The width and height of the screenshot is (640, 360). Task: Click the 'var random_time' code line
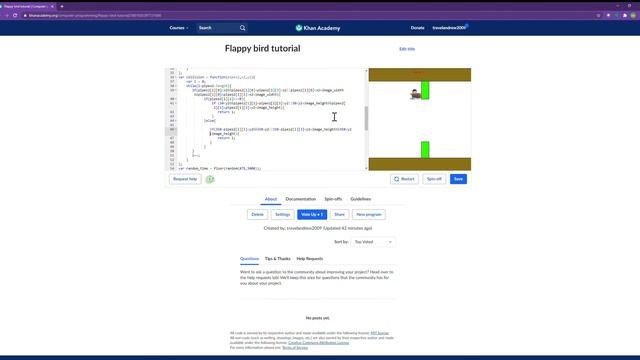pos(220,169)
